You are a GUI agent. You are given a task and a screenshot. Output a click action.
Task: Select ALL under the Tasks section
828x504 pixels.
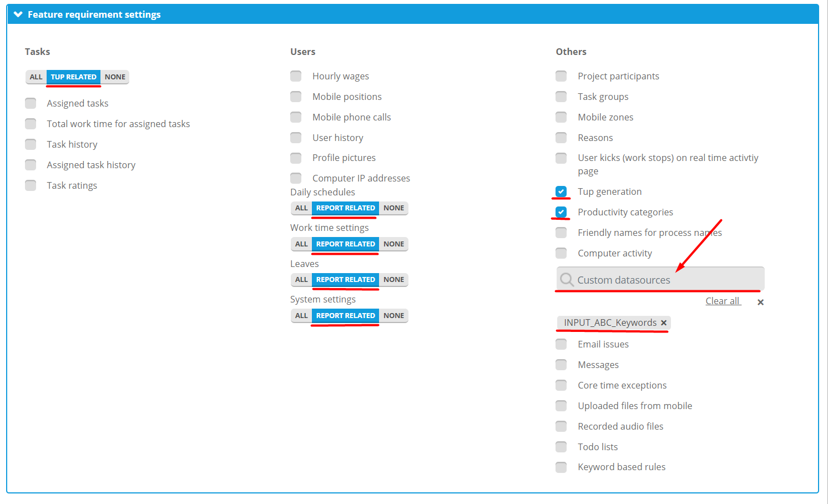(x=36, y=77)
